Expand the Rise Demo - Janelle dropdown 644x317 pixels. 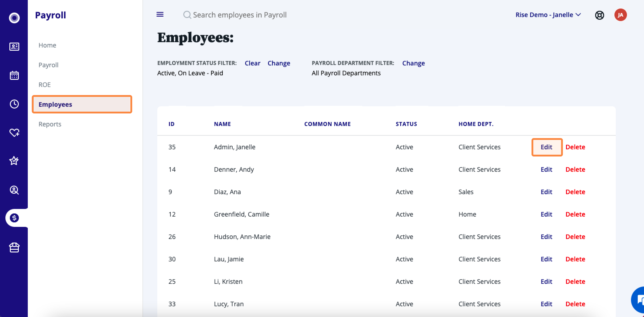click(548, 15)
